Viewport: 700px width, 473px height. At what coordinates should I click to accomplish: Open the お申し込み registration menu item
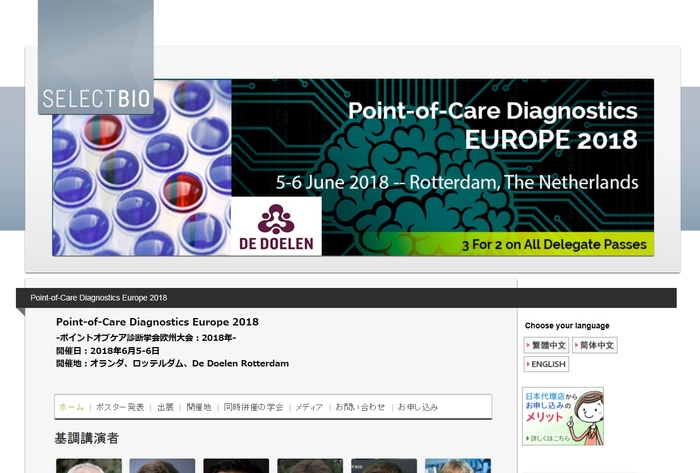418,407
